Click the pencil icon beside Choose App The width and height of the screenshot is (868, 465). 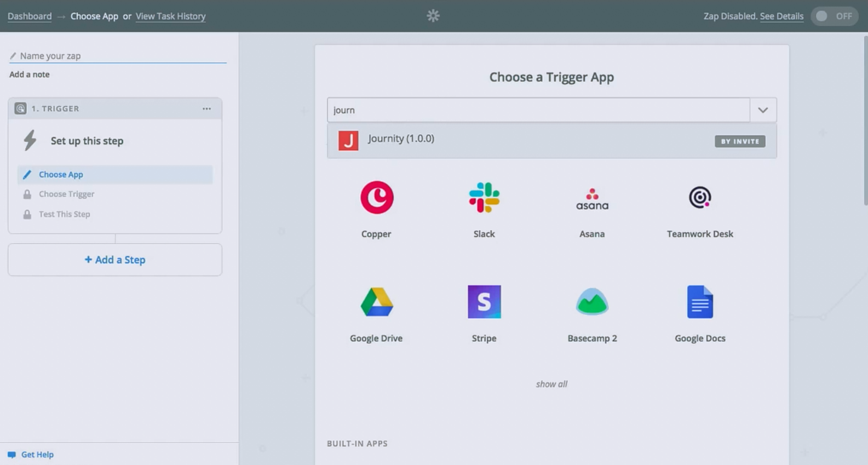(27, 175)
